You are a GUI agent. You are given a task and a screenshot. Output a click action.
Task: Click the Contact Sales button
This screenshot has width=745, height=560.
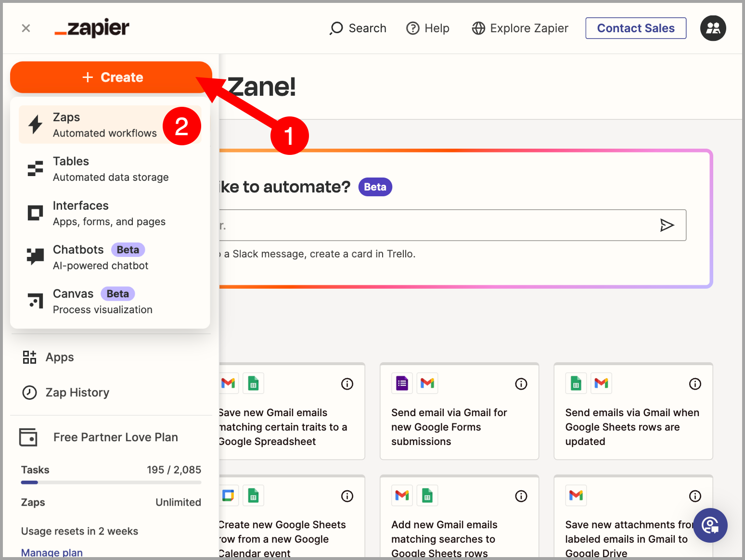coord(636,28)
